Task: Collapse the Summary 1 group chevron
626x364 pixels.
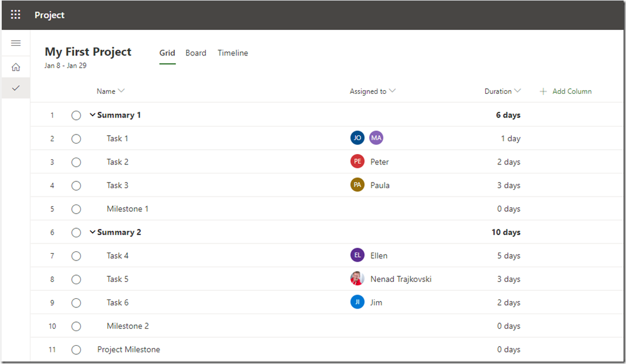Action: (x=93, y=115)
